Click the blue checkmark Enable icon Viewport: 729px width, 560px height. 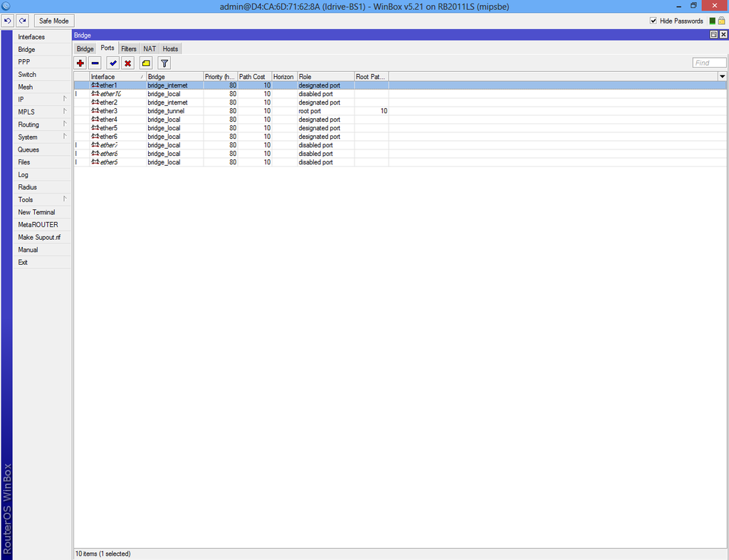click(113, 63)
